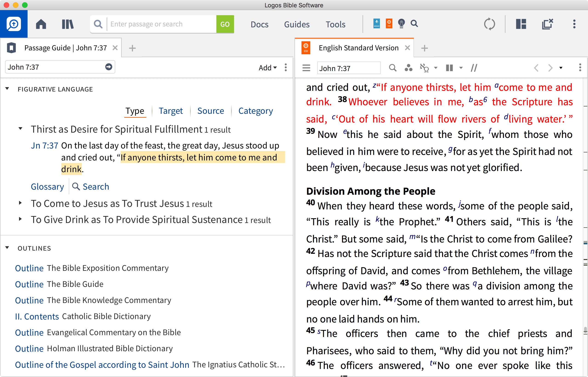This screenshot has height=377, width=588.
Task: Group figurative language by Source
Action: (x=210, y=111)
